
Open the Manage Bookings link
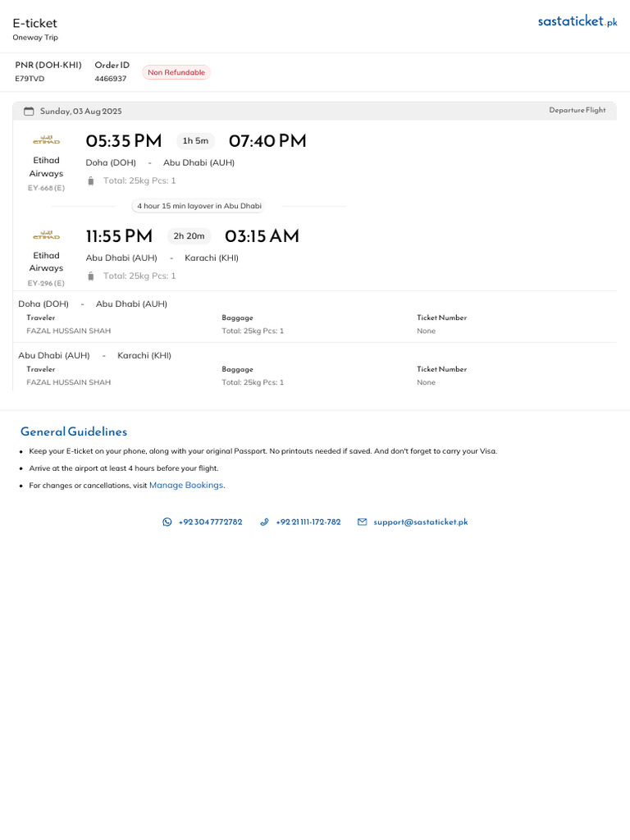tap(186, 486)
